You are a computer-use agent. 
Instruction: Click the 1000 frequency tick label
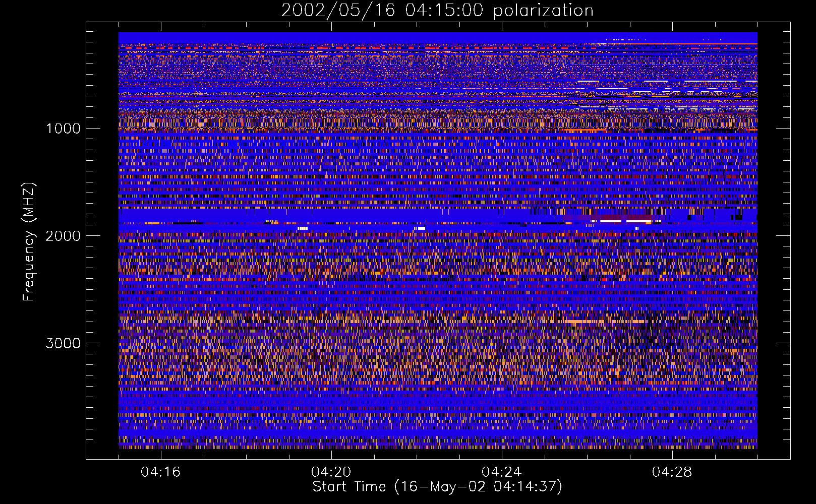[x=63, y=129]
